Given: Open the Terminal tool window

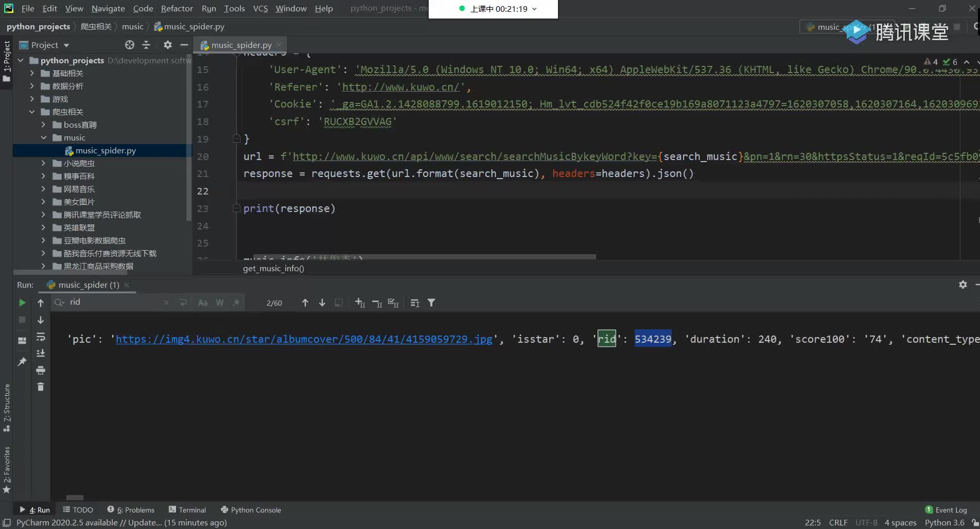Looking at the screenshot, I should coord(187,509).
